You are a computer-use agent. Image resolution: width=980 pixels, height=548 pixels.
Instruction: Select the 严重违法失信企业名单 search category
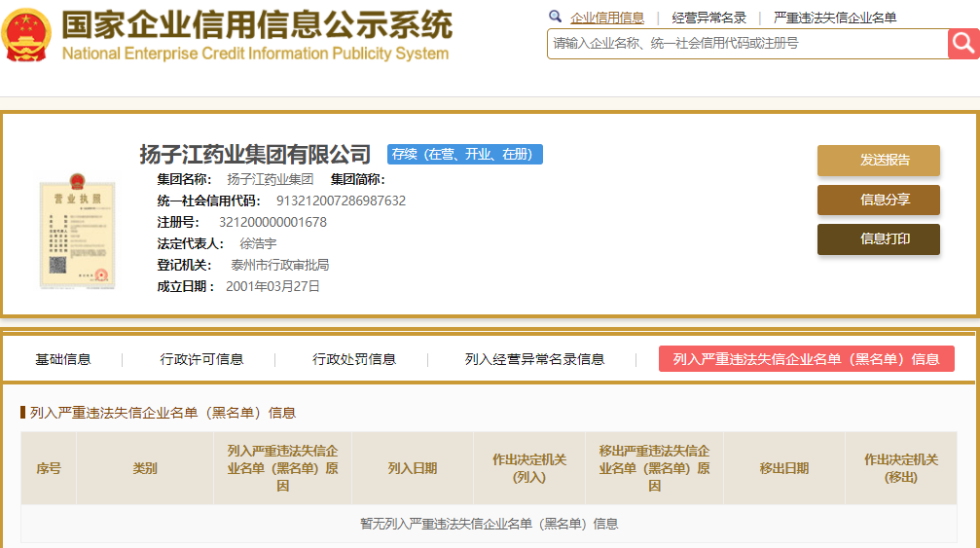[x=835, y=18]
